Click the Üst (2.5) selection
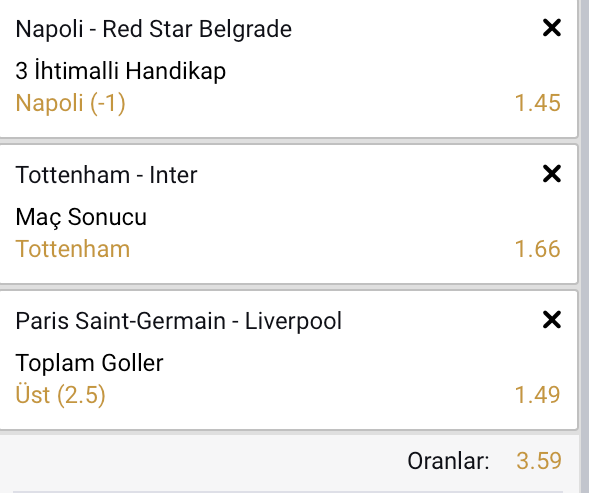 pos(60,395)
